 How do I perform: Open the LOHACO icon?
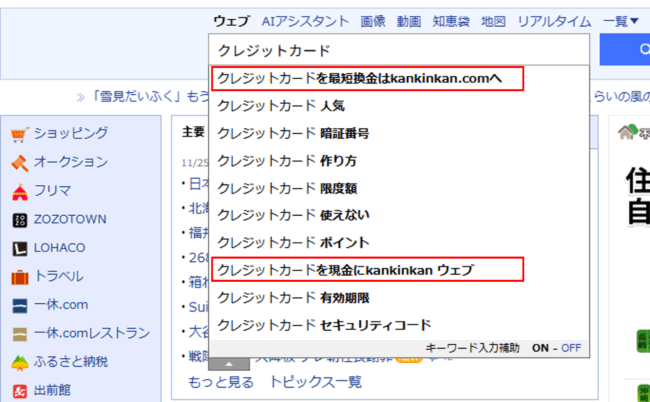19,249
